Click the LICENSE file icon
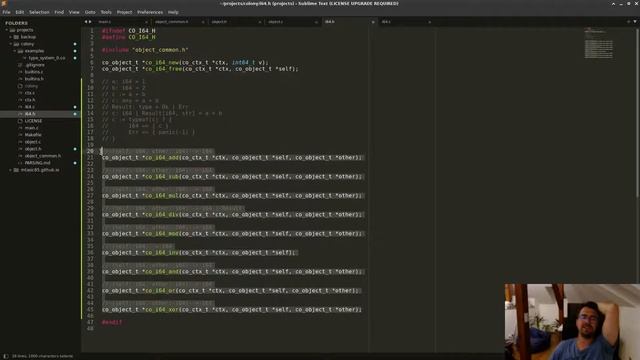Screen dimensions: 640x360 20,121
